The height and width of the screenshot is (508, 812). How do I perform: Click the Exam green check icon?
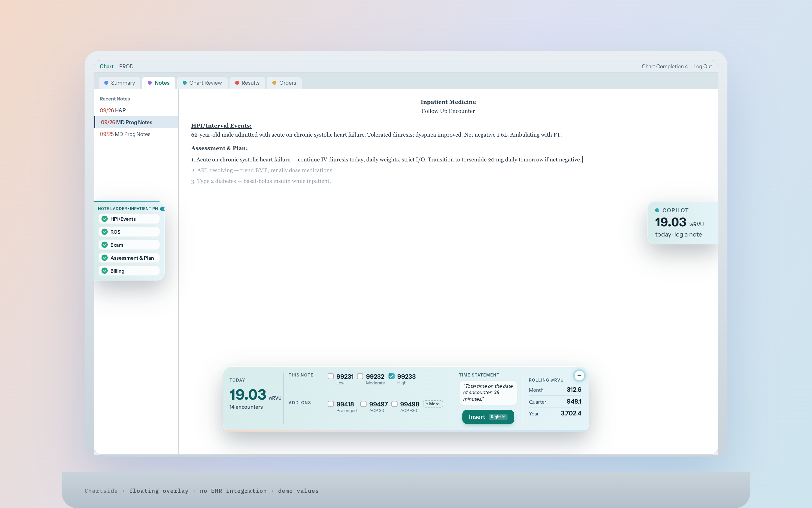click(x=105, y=245)
